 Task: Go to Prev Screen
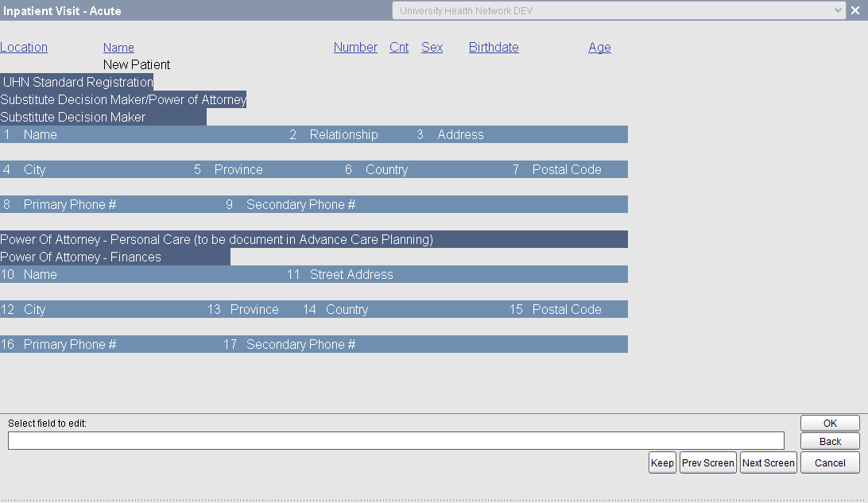click(707, 462)
